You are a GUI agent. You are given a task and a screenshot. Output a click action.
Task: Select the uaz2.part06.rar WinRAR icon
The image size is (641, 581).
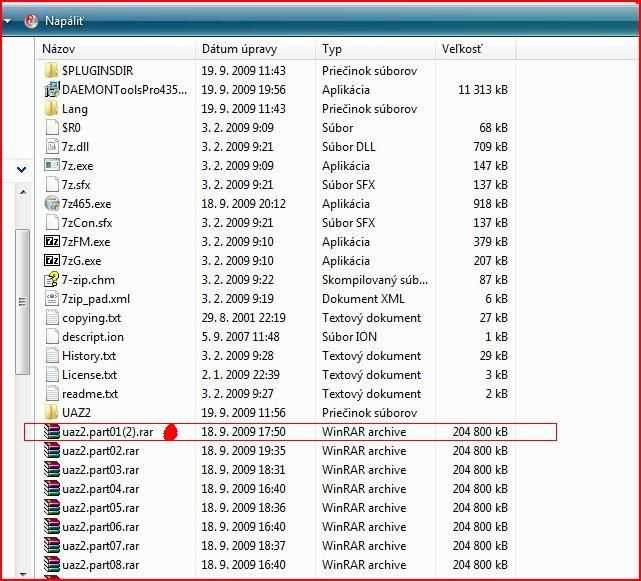click(52, 527)
